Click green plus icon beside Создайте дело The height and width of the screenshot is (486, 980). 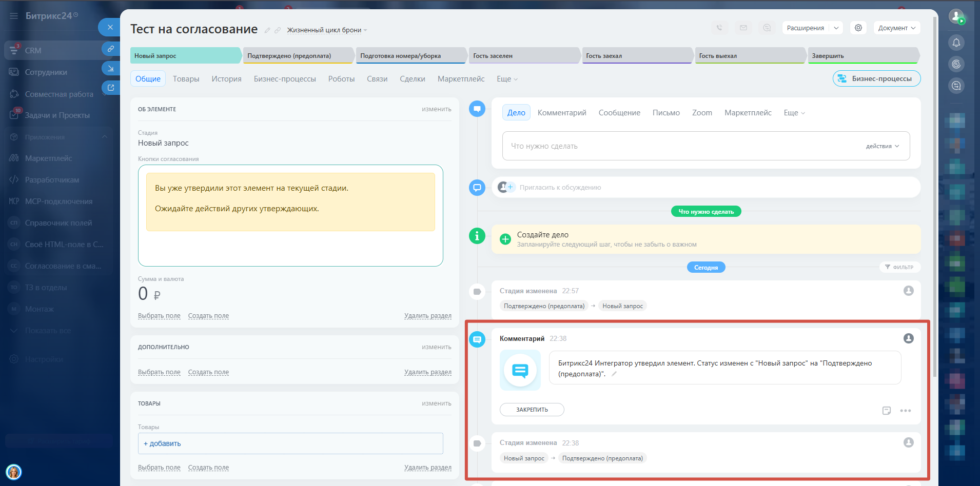(x=505, y=239)
